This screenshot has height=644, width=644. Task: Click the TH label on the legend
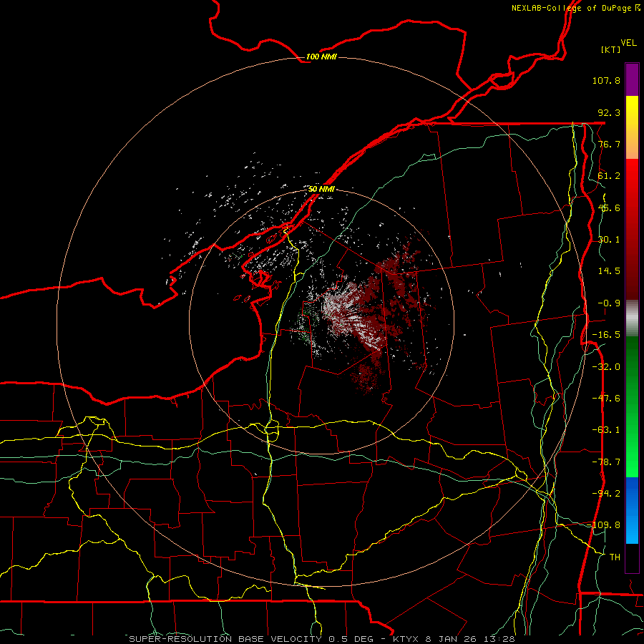tap(615, 557)
